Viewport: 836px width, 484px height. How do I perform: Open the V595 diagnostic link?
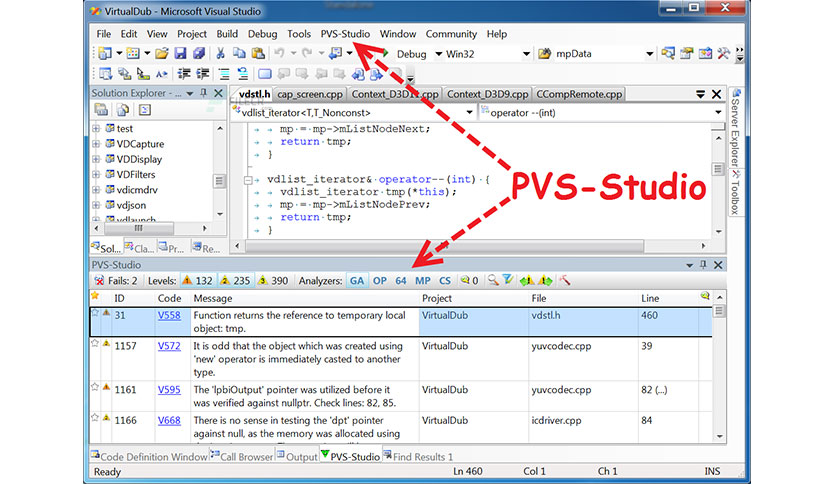point(169,389)
